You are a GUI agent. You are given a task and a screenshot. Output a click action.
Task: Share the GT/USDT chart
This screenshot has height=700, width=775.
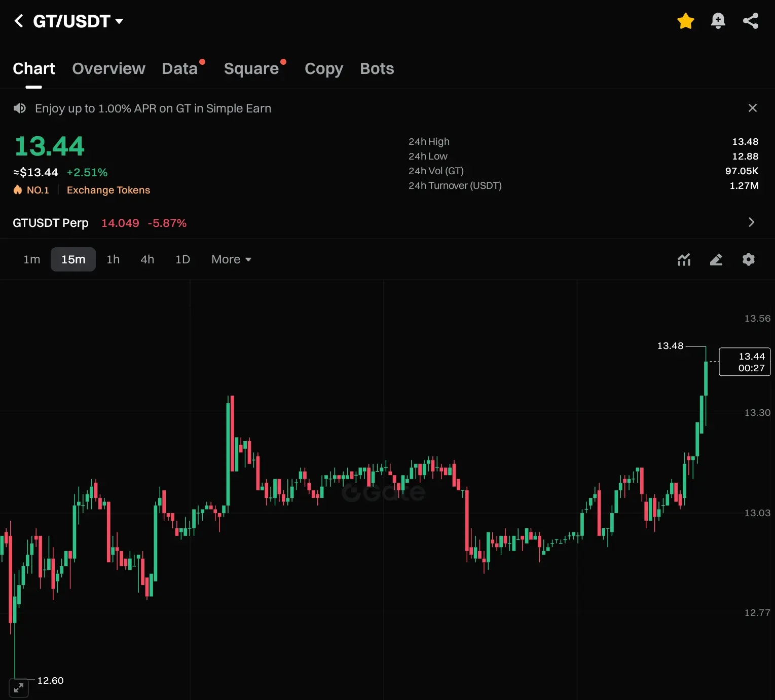tap(751, 21)
